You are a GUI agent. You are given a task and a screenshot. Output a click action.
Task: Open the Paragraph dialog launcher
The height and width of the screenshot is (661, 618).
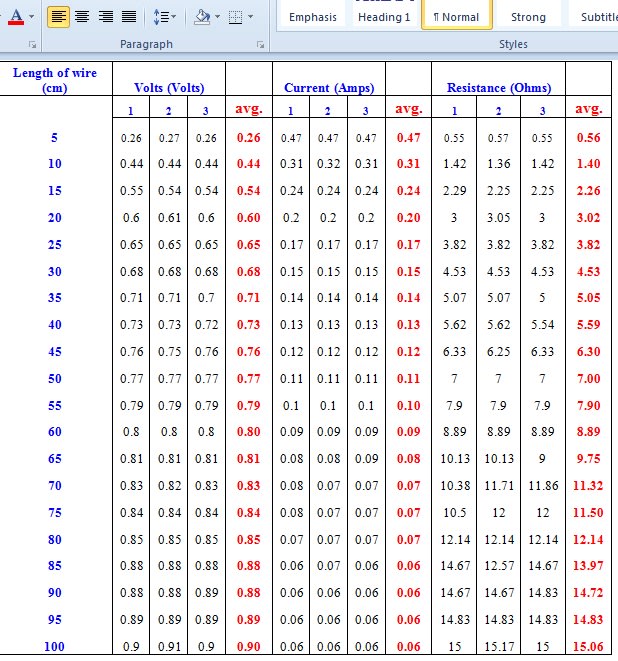[x=261, y=45]
